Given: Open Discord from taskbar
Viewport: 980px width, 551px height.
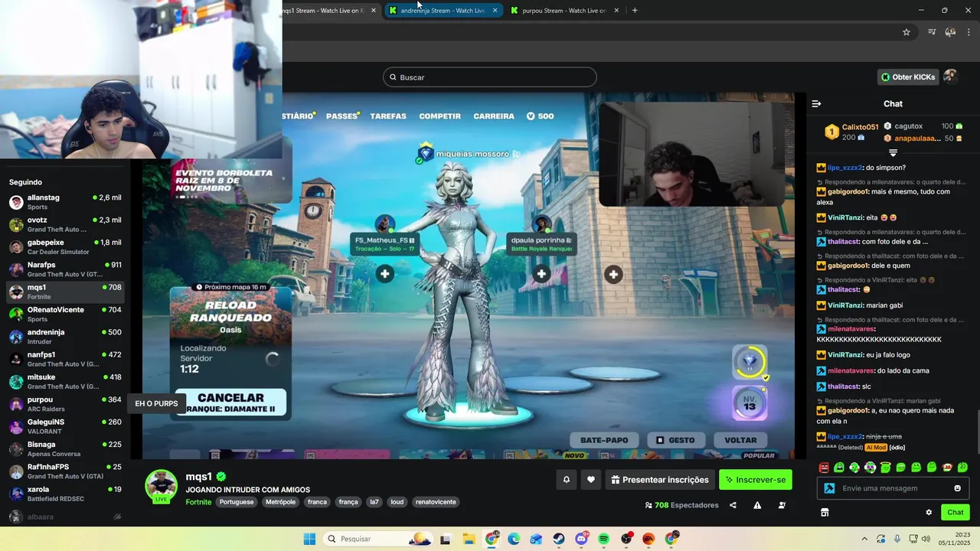Looking at the screenshot, I should [582, 539].
